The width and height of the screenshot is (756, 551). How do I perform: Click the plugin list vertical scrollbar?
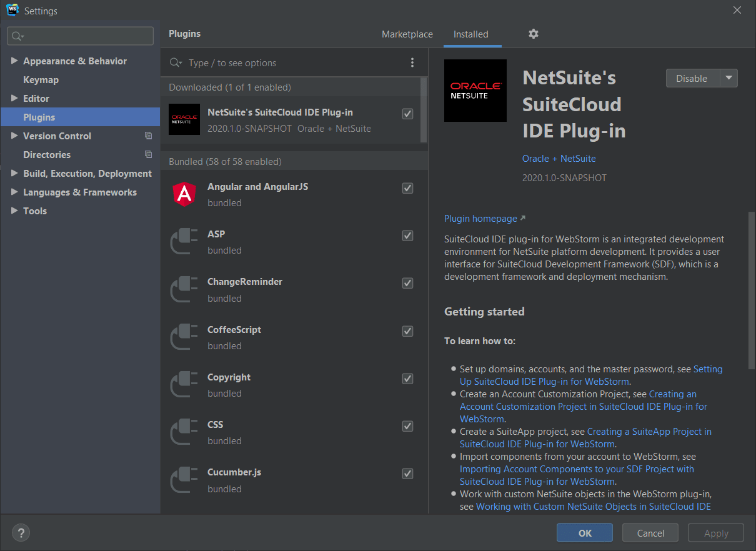point(424,110)
